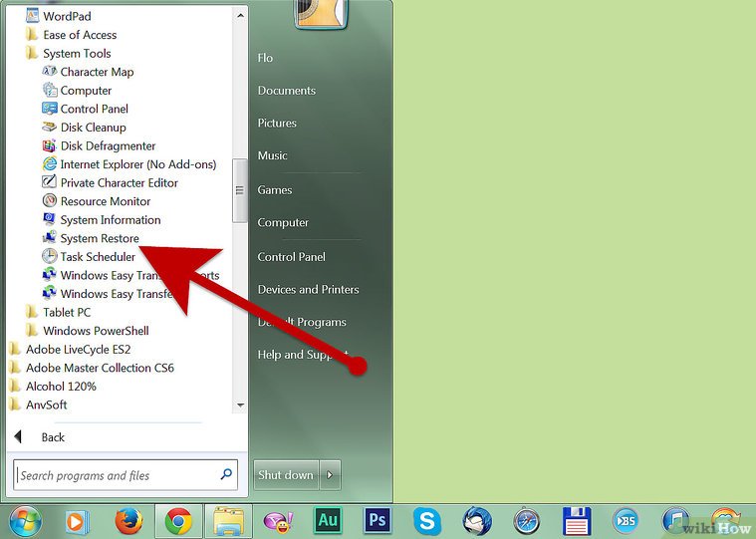Click in Search programs and files box
The image size is (756, 539).
(126, 475)
